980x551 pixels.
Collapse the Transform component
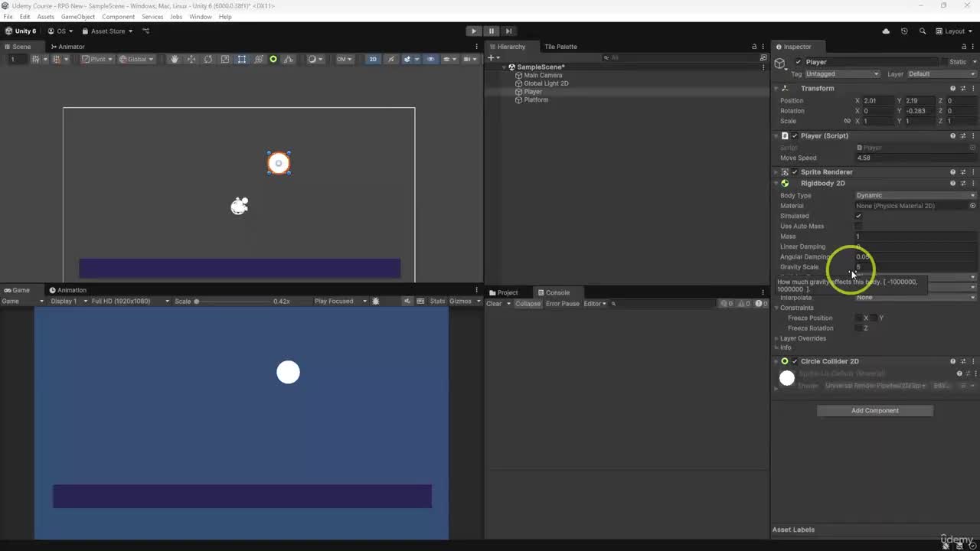point(776,89)
